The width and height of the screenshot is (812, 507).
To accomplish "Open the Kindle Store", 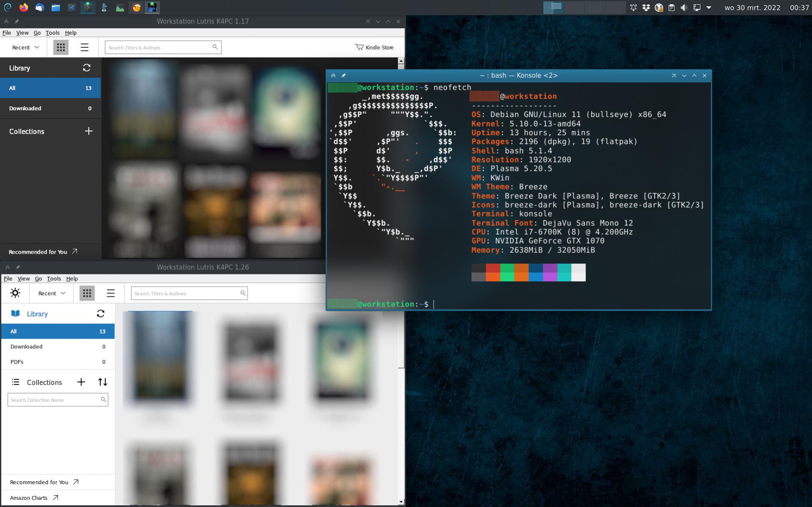I will [x=374, y=47].
